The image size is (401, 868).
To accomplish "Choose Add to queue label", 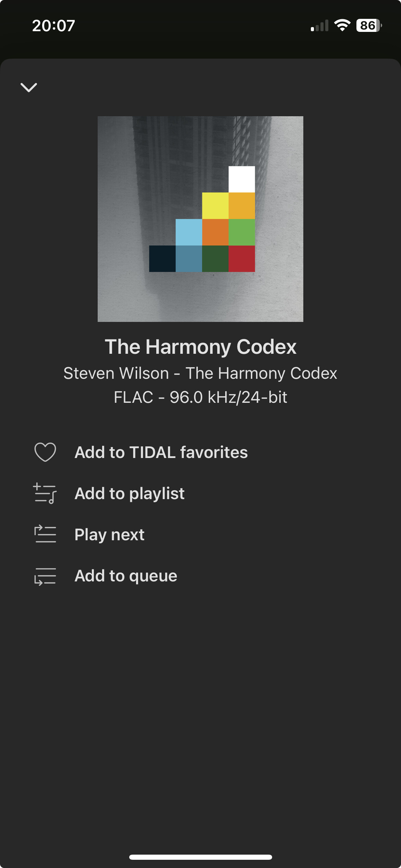I will [126, 576].
